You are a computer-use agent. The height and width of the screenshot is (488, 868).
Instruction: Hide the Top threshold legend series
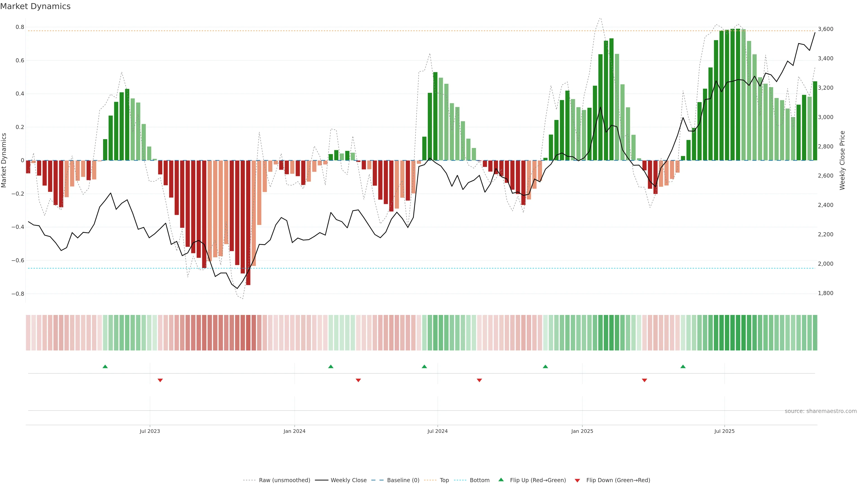click(444, 480)
